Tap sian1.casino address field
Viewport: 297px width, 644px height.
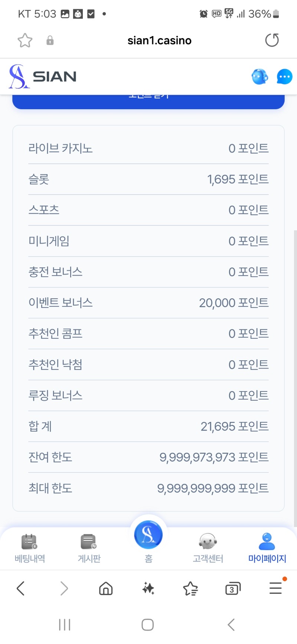point(160,40)
